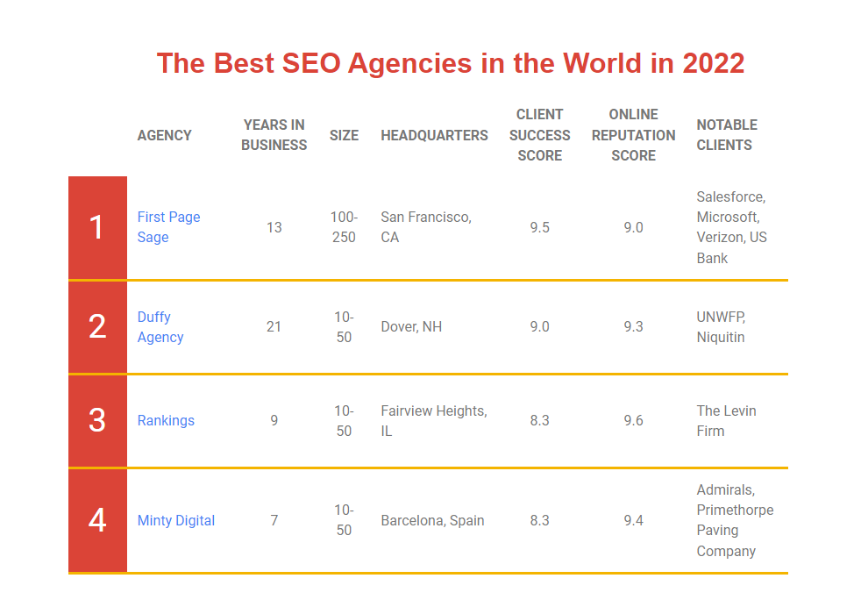
Task: Open the Minty Digital link
Action: tap(176, 520)
